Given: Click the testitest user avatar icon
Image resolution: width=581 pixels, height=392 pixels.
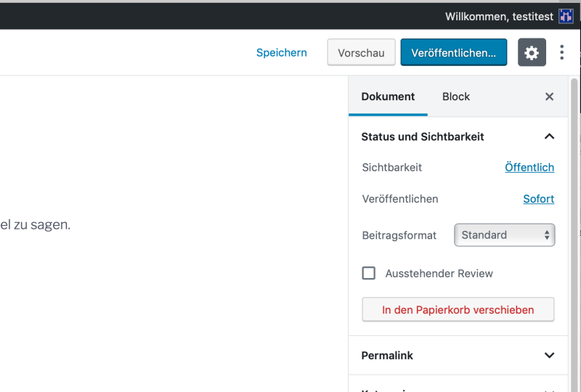Looking at the screenshot, I should click(566, 16).
